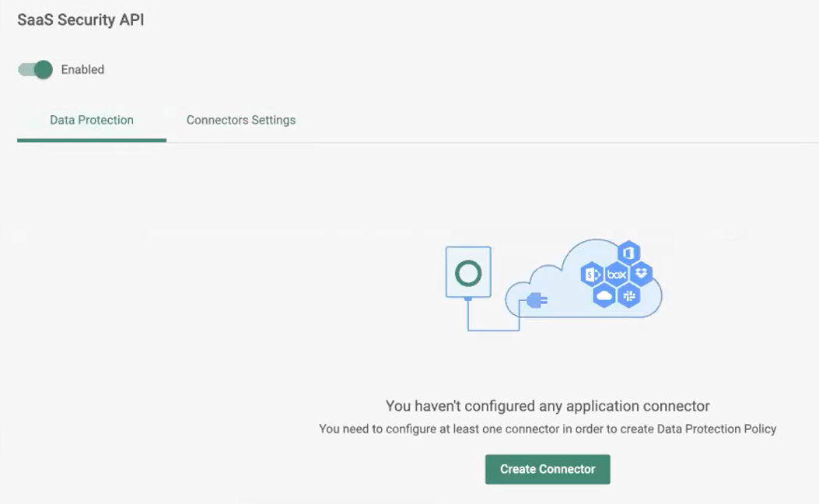Screen dimensions: 819x504
Task: Click the Create Connector button
Action: click(548, 469)
